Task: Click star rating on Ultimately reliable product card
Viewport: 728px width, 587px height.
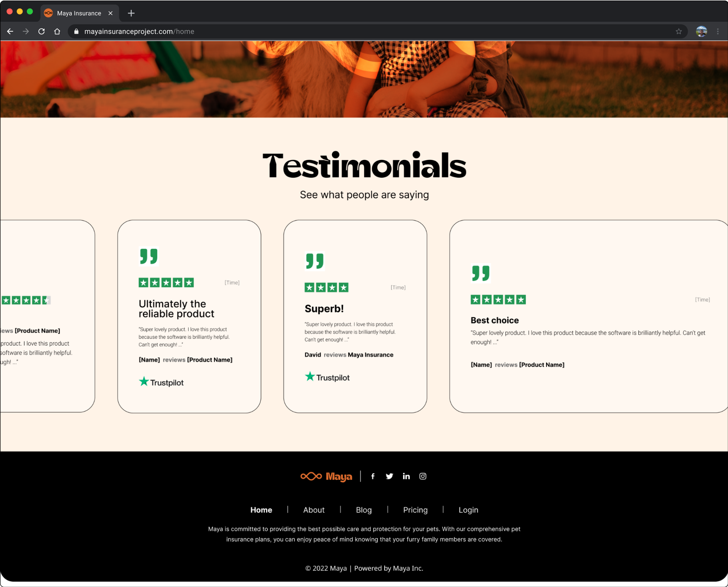Action: [166, 282]
